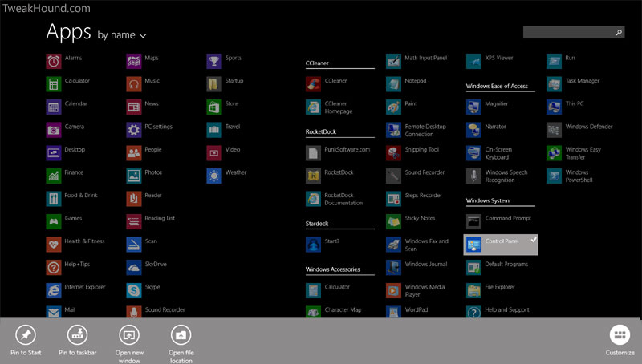The height and width of the screenshot is (364, 642).
Task: Open the Help+Tips entry
Action: [68, 268]
